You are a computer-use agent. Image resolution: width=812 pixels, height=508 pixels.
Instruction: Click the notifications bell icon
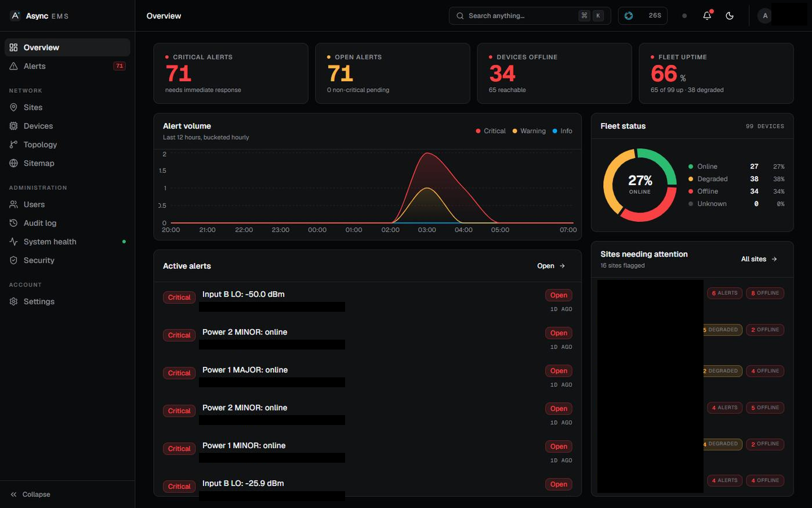point(707,16)
